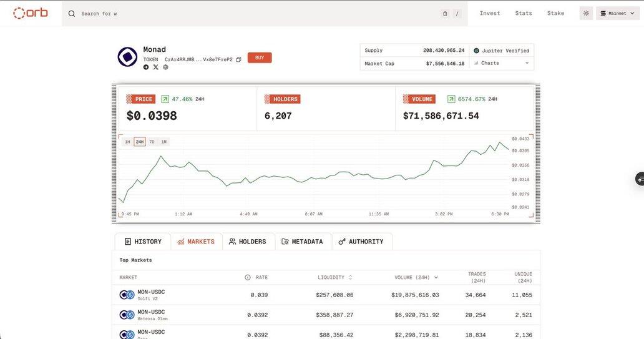Sort by Volume (24H) column arrow
This screenshot has height=339, width=644.
436,277
